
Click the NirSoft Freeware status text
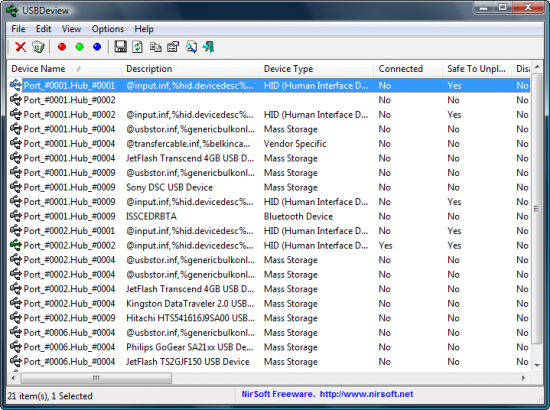point(278,394)
